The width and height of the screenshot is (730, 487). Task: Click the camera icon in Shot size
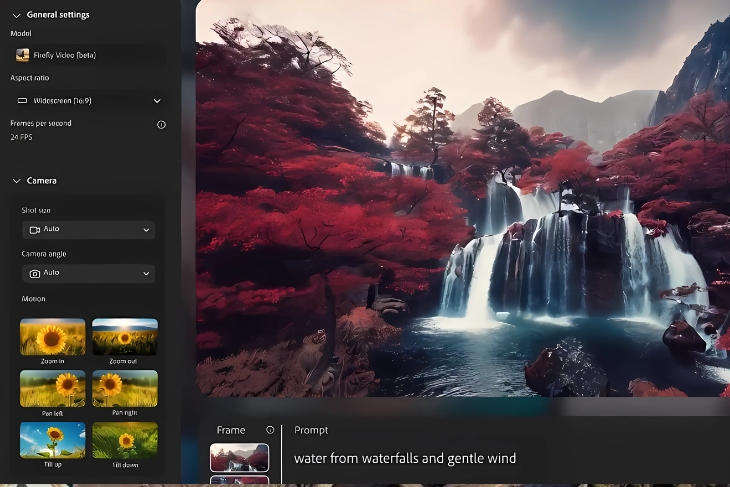pyautogui.click(x=34, y=230)
